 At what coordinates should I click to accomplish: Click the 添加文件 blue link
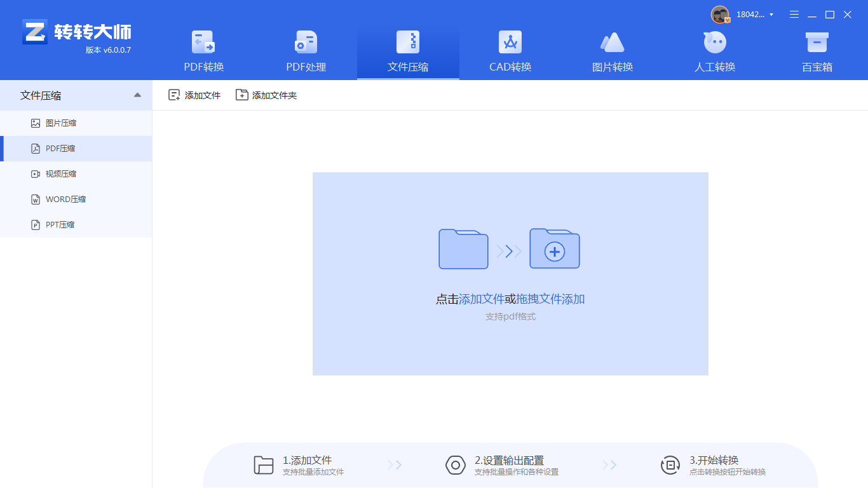pyautogui.click(x=480, y=298)
